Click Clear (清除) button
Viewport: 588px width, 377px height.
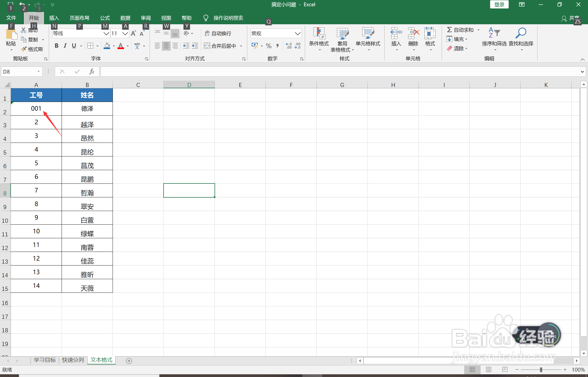pyautogui.click(x=457, y=49)
